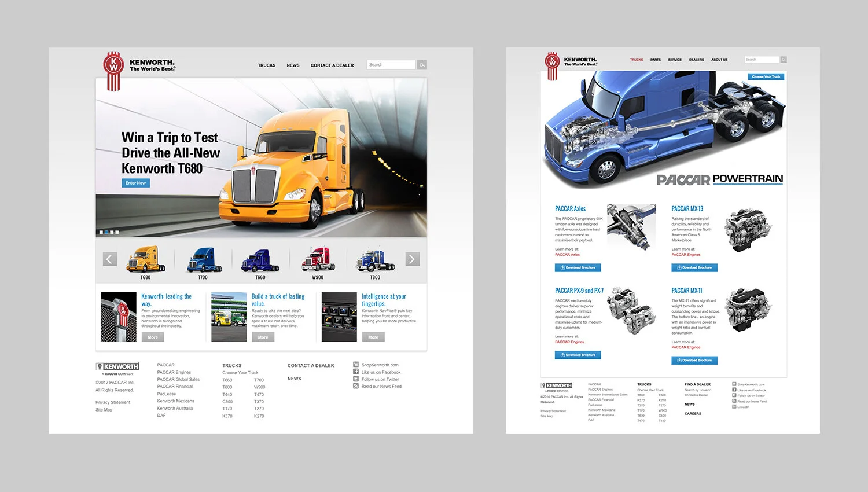The height and width of the screenshot is (492, 868).
Task: Click PACCAR Engines link under MX-13
Action: [x=686, y=255]
